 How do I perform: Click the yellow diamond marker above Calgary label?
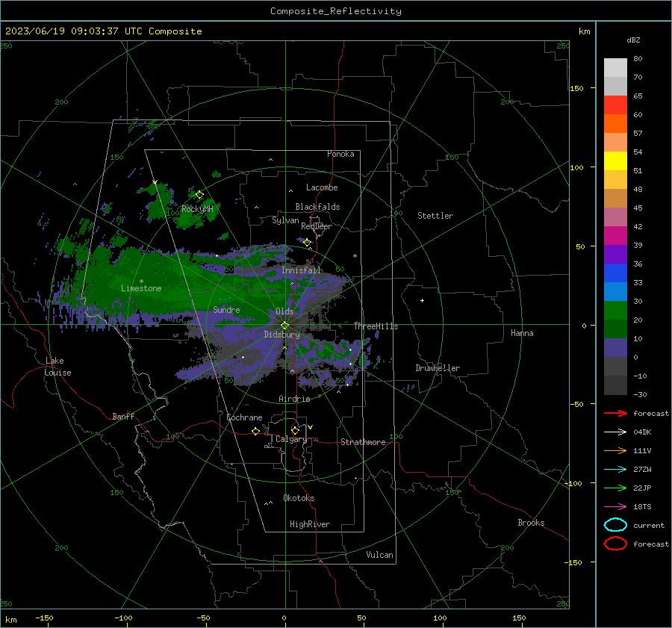[295, 430]
